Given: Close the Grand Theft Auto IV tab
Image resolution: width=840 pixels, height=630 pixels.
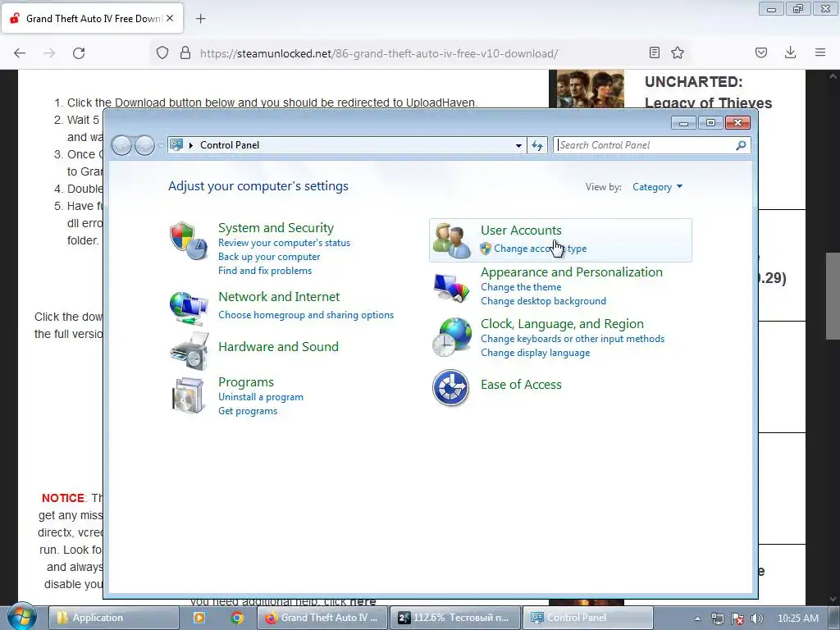Looking at the screenshot, I should click(170, 18).
